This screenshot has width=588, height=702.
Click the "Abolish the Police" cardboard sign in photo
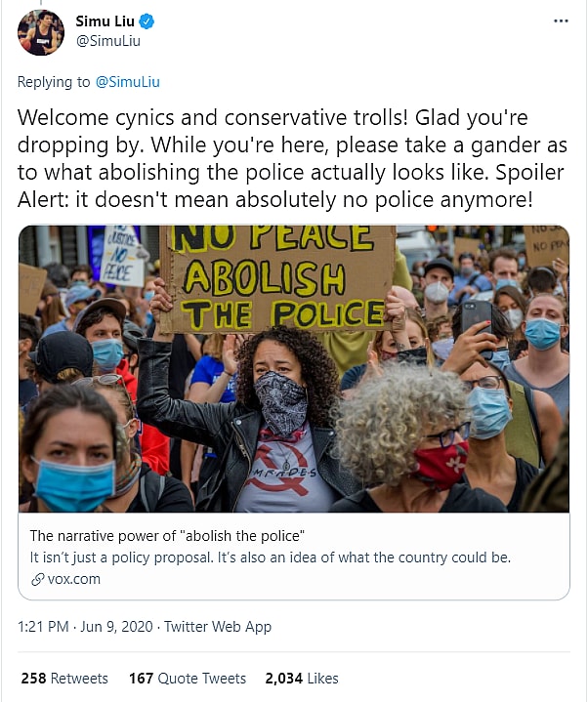278,278
